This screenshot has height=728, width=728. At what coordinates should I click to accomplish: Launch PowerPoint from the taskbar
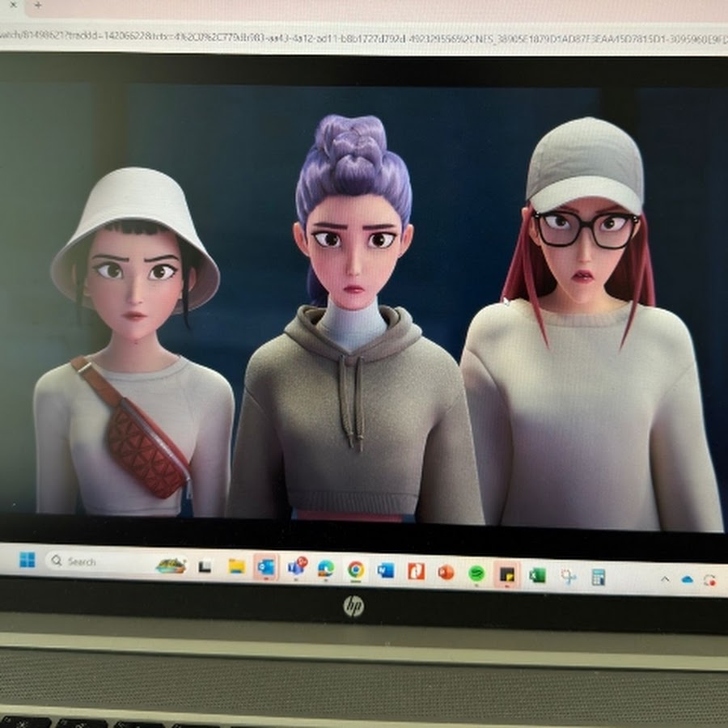pos(446,572)
